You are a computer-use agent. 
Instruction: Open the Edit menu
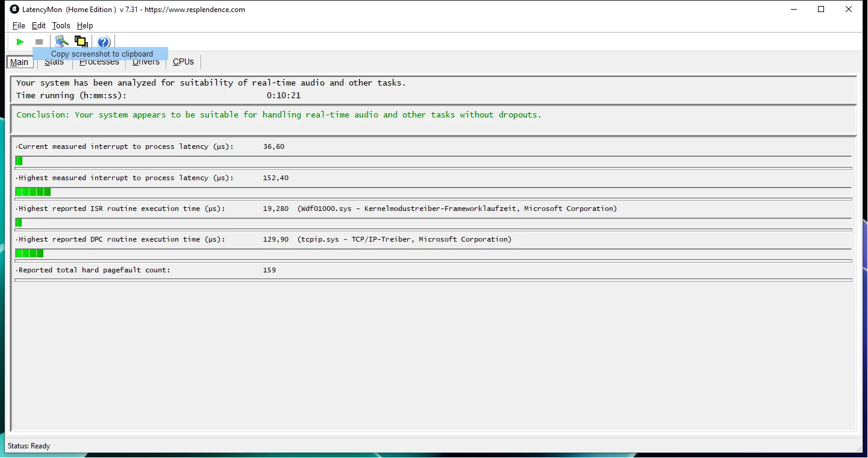(x=39, y=25)
